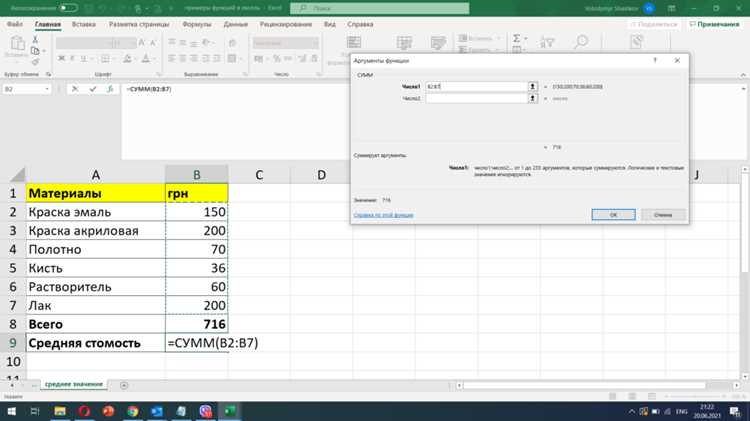Click the Insert Function fx icon
This screenshot has width=750, height=421.
tap(110, 89)
